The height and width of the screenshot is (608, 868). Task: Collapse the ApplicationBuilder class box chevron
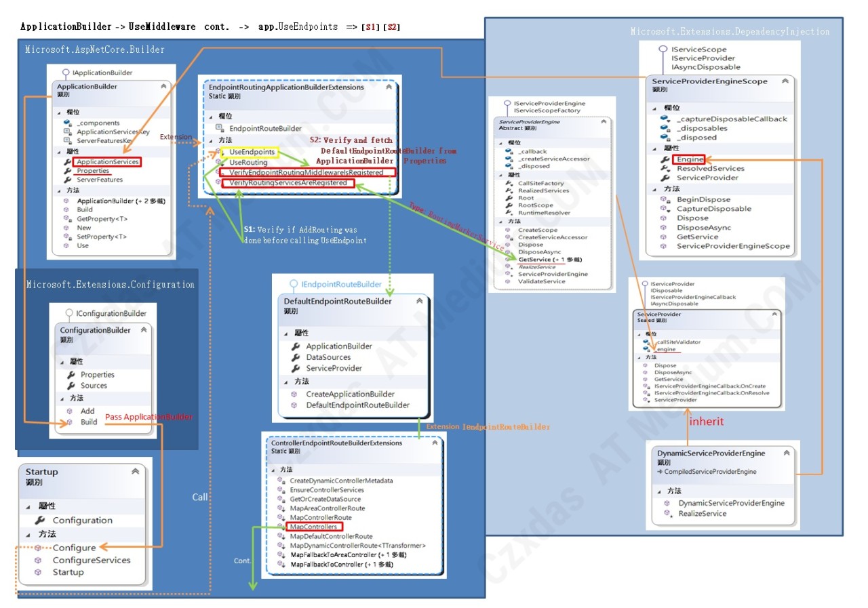[x=163, y=87]
